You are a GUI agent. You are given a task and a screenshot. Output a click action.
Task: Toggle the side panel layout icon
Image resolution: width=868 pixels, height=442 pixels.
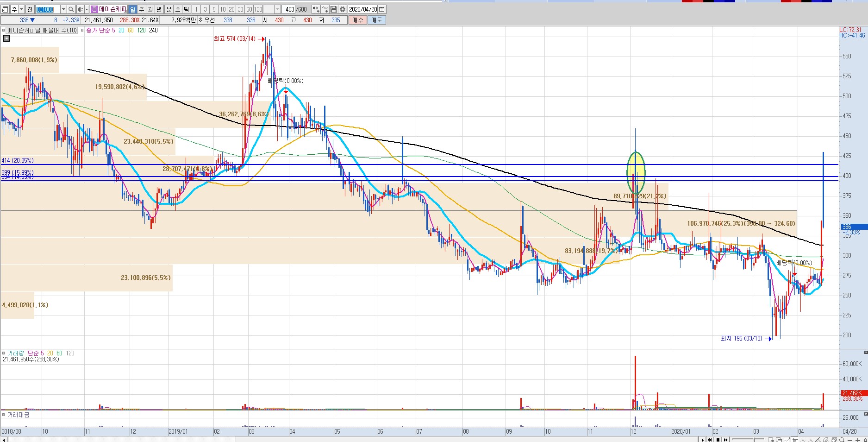[x=5, y=9]
